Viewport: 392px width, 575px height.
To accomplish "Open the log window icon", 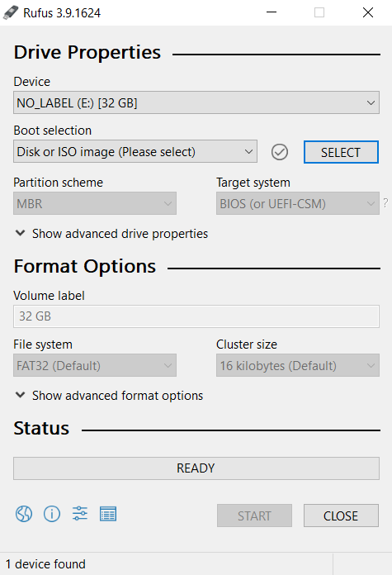I will click(108, 514).
